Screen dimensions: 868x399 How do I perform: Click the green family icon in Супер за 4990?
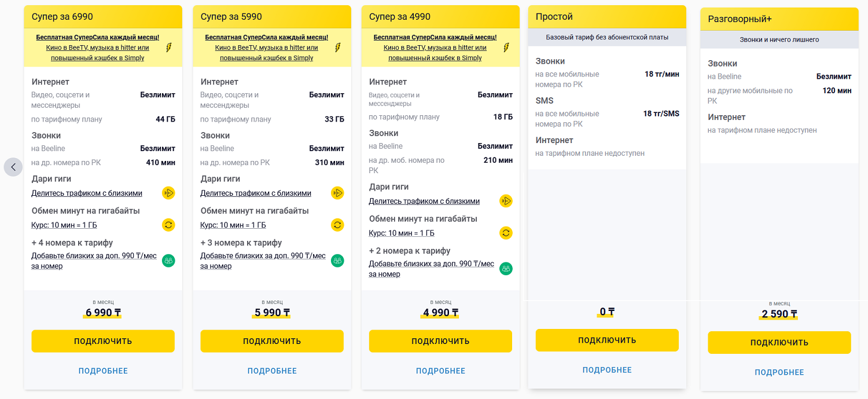pos(506,269)
